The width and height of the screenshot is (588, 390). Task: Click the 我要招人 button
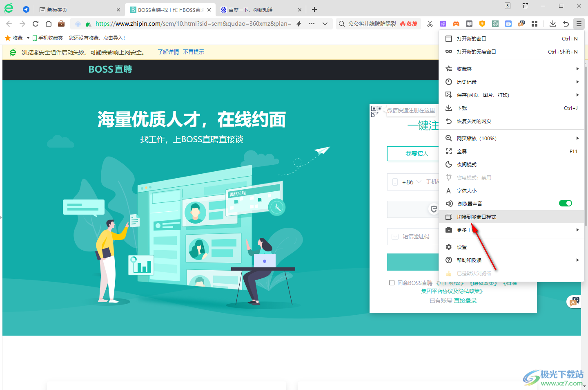coord(413,154)
